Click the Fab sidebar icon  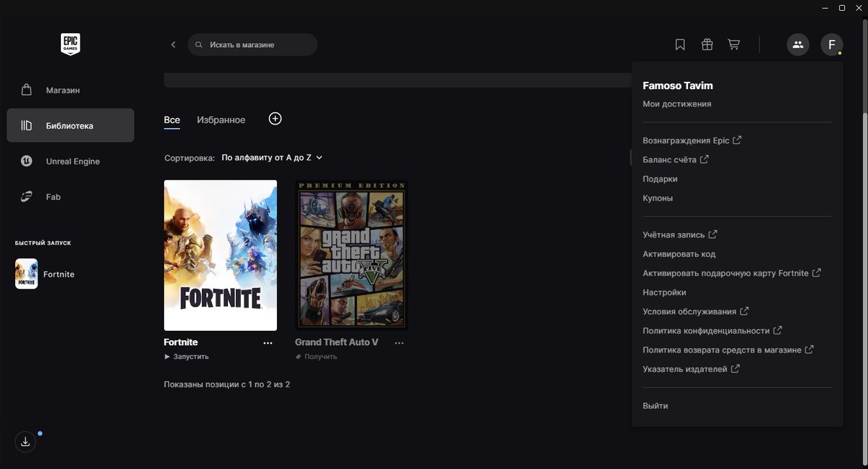coord(27,197)
